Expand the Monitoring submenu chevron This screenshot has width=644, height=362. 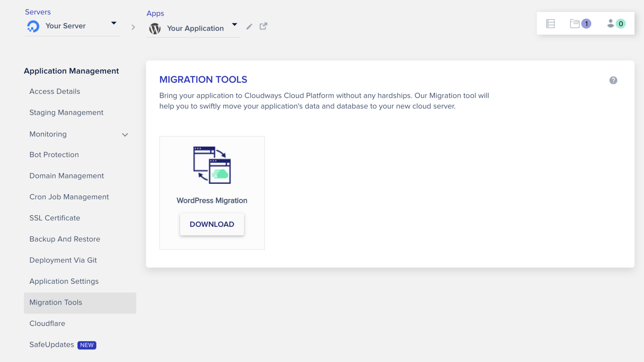coord(125,135)
